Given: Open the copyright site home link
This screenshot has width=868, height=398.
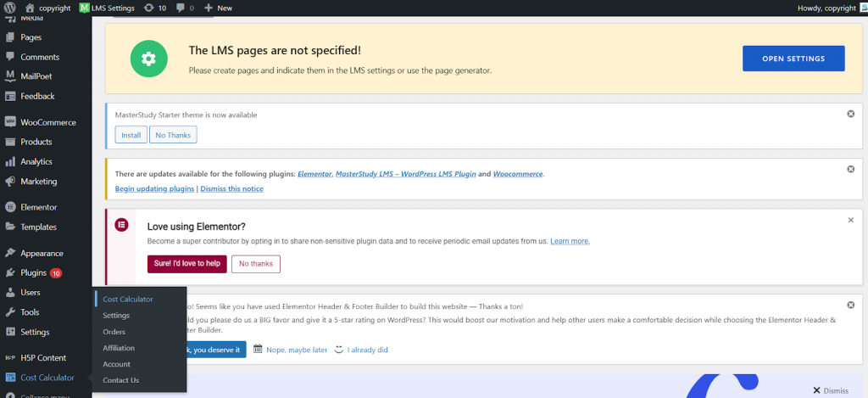Looking at the screenshot, I should point(48,8).
